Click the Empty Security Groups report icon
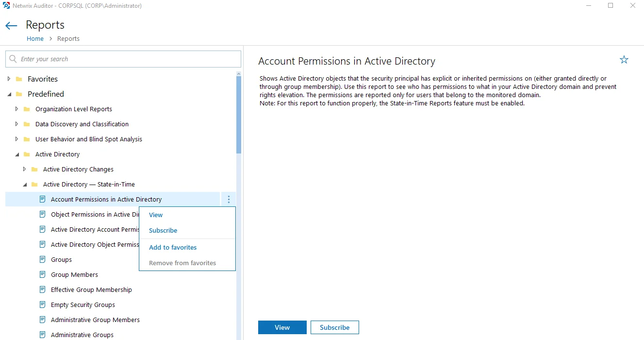644x340 pixels. [42, 305]
